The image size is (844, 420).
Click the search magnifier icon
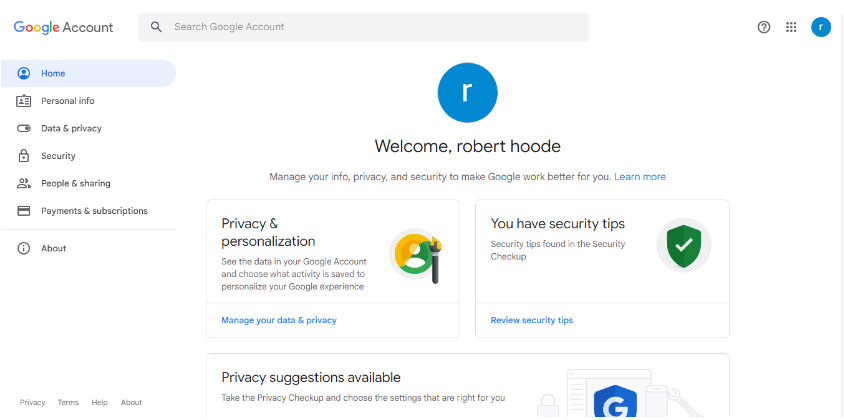156,27
